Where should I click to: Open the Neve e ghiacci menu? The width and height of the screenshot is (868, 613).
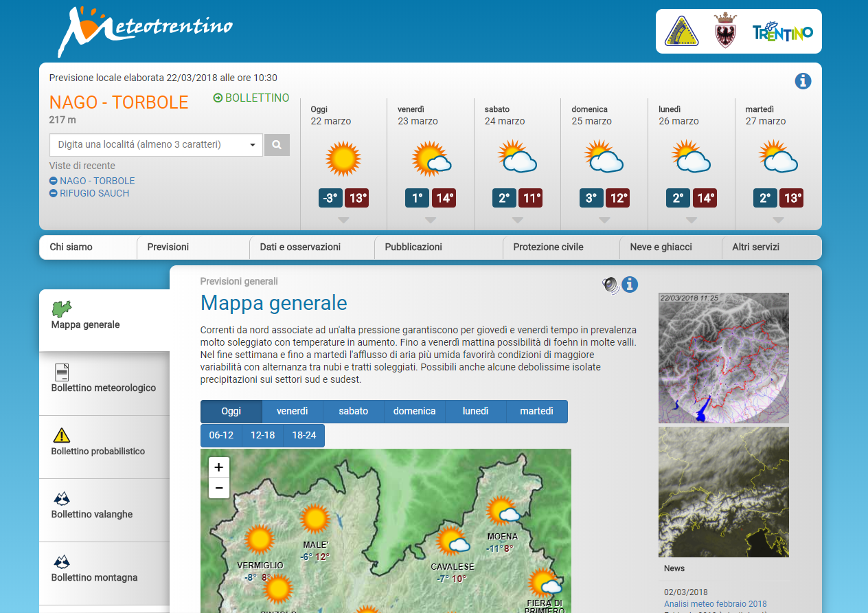coord(671,247)
